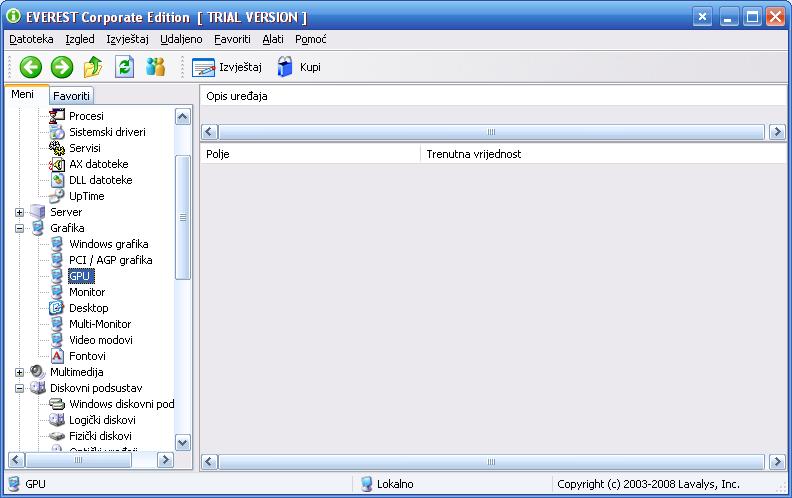Click the Lokalno status bar entry
Viewport: 792px width, 498px height.
(395, 484)
